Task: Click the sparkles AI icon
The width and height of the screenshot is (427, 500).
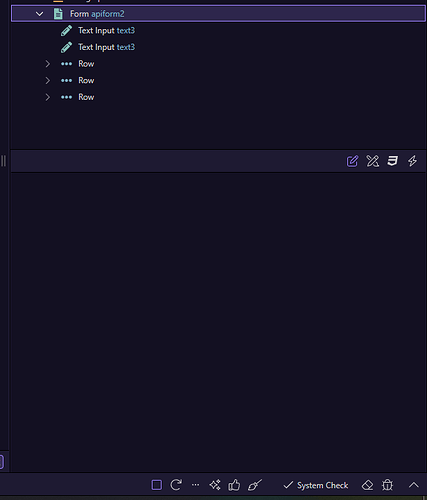Action: [215, 485]
